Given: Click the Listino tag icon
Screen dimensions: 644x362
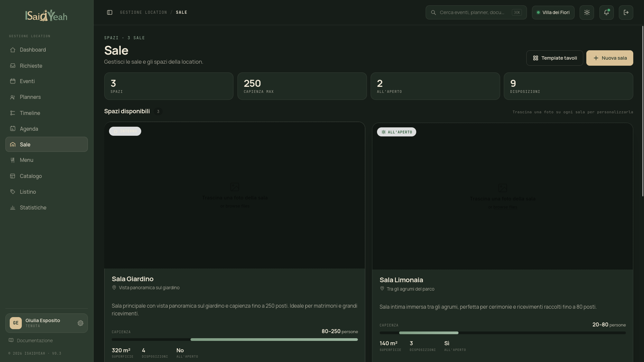Looking at the screenshot, I should click(x=13, y=192).
